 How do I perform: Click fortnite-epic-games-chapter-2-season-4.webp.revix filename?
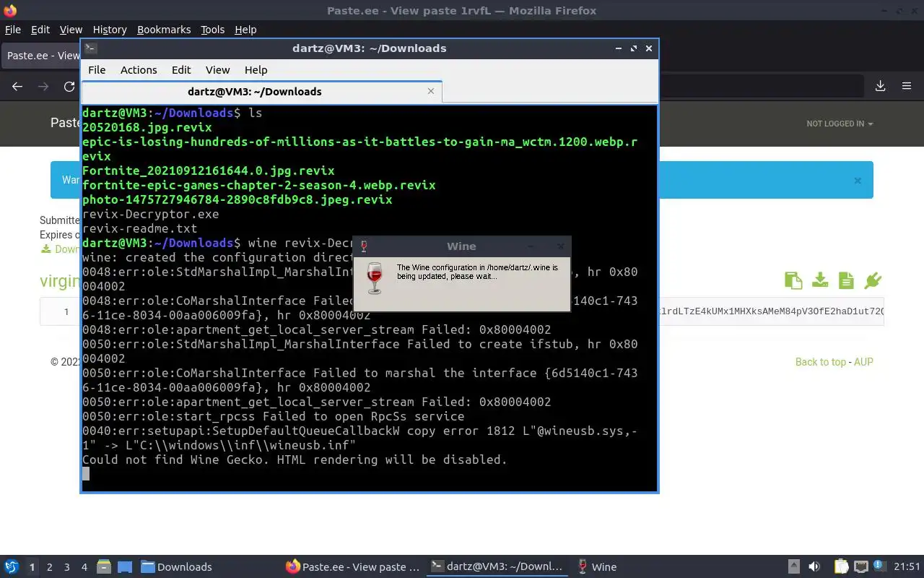pyautogui.click(x=258, y=185)
